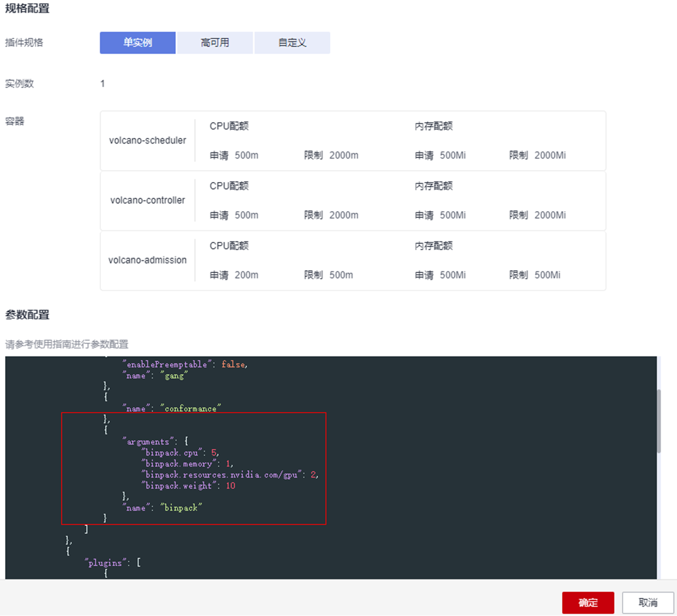The image size is (677, 616).
Task: Click the red 确定 button
Action: [588, 603]
